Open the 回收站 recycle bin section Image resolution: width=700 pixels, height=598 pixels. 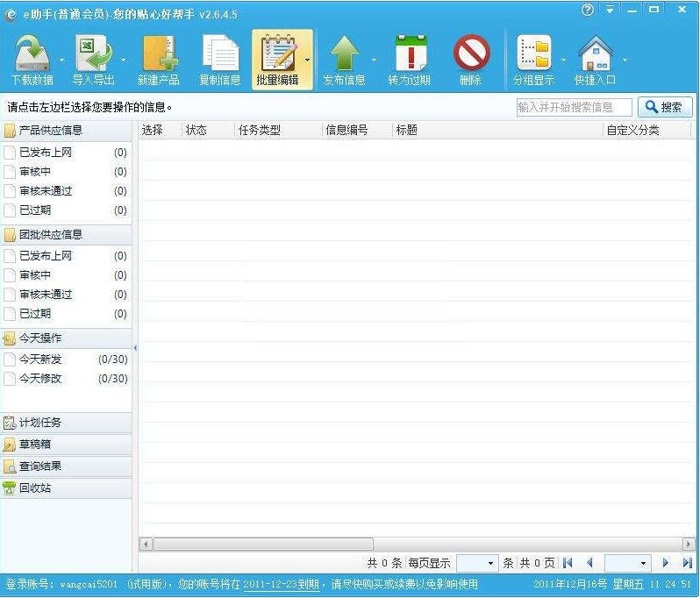(35, 488)
